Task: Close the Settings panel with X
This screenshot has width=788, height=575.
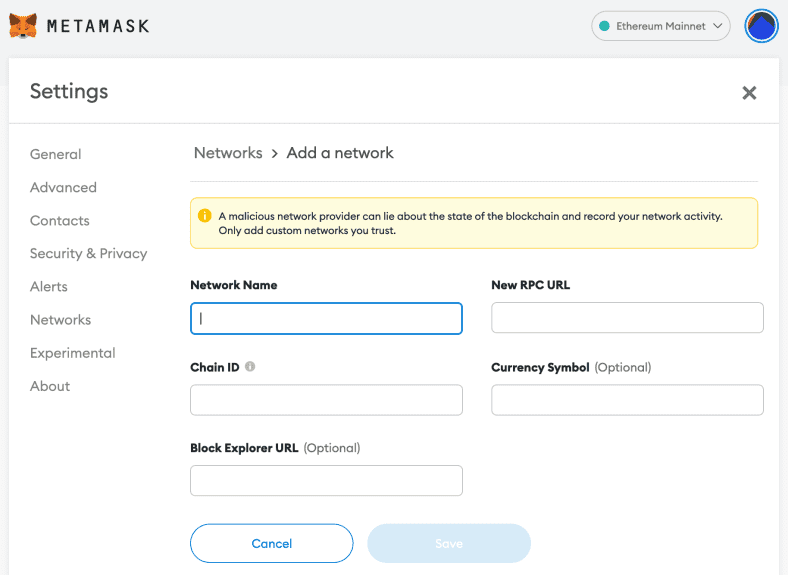Action: (x=749, y=92)
